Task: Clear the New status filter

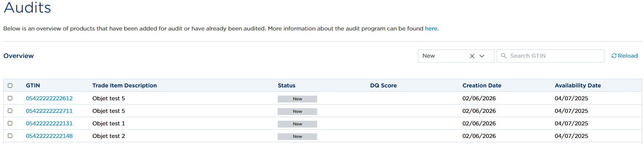Action: [472, 56]
